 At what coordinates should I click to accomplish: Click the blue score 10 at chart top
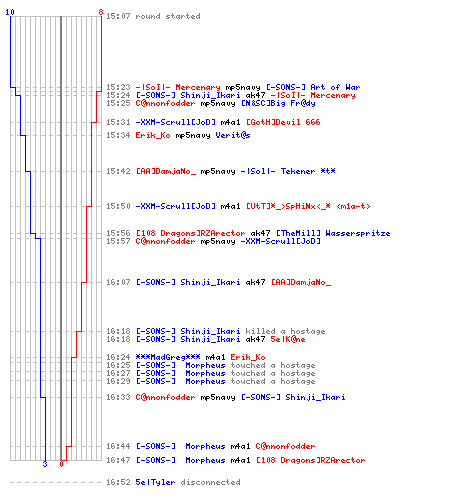tap(10, 12)
